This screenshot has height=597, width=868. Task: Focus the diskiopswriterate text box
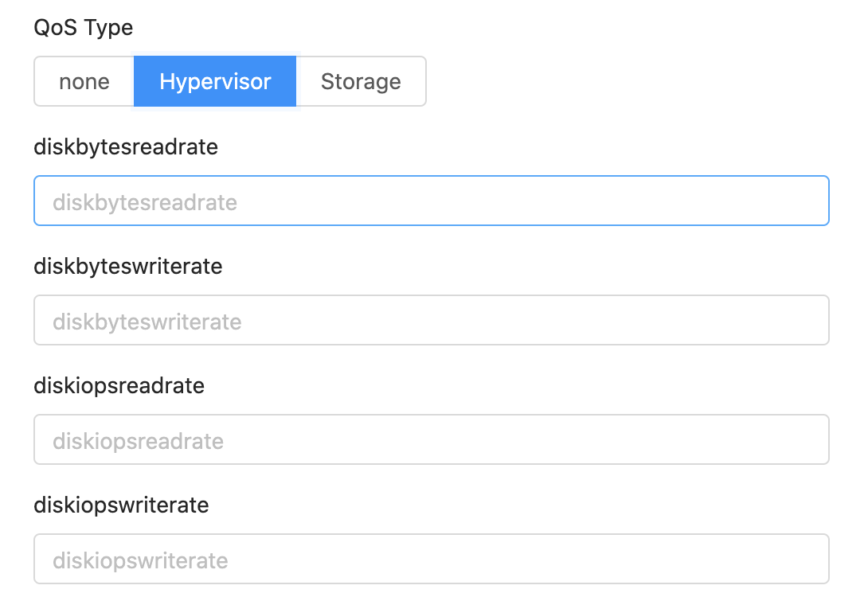tap(431, 559)
